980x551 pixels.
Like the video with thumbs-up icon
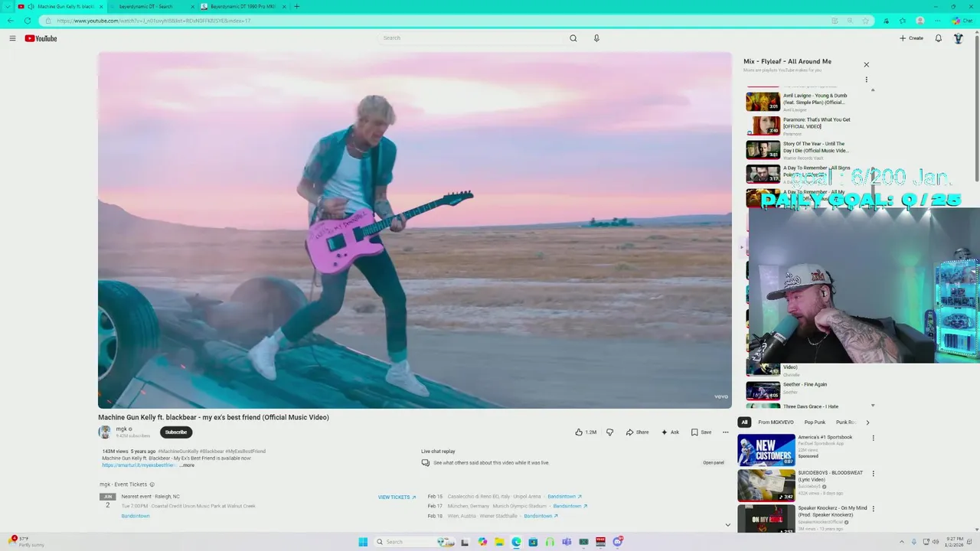[586, 432]
